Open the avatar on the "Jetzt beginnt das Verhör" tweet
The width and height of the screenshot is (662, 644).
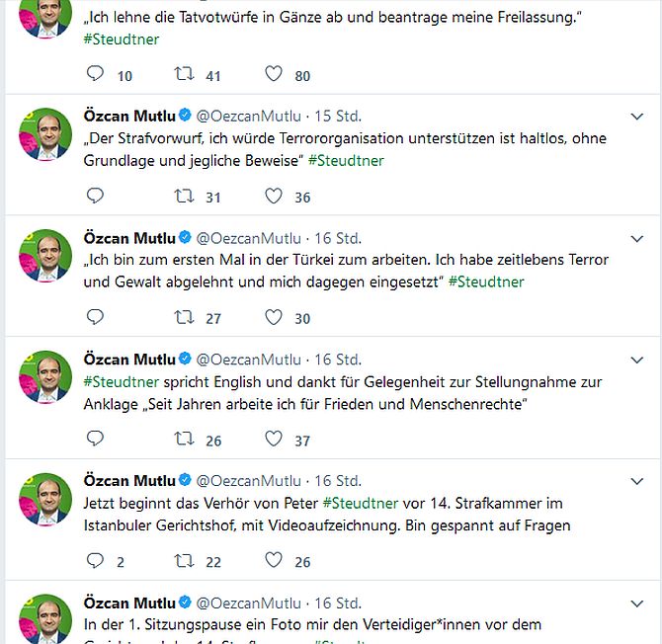click(x=45, y=498)
